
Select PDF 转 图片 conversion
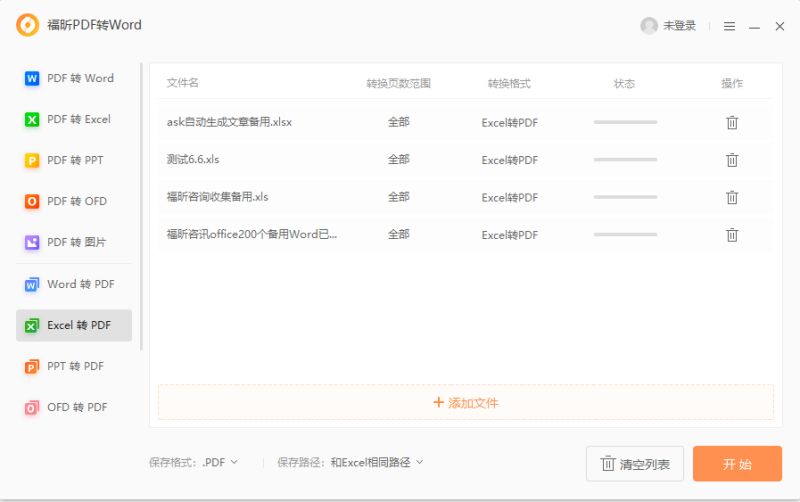click(x=73, y=242)
